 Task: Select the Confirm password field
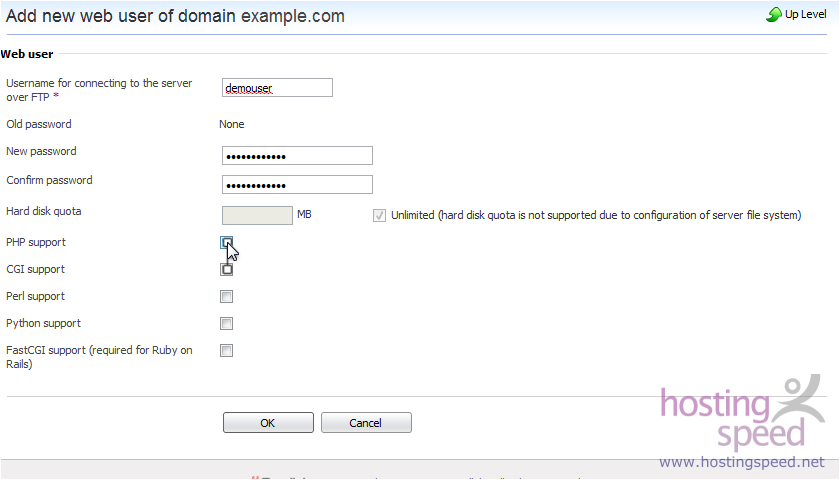pyautogui.click(x=297, y=185)
